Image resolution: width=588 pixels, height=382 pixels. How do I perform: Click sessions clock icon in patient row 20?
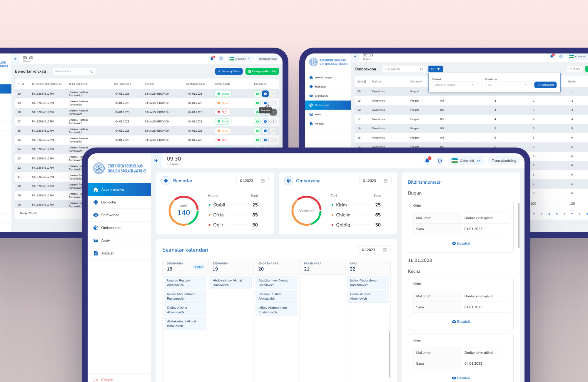click(x=265, y=94)
